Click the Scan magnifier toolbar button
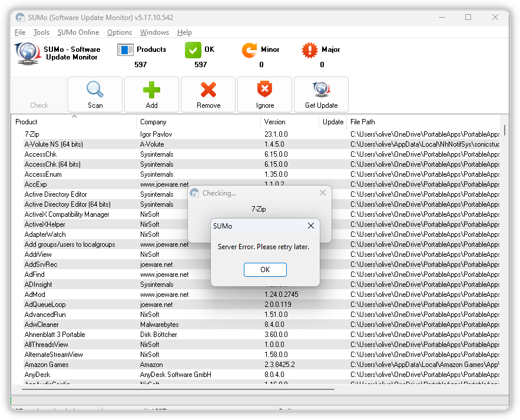 pyautogui.click(x=95, y=95)
